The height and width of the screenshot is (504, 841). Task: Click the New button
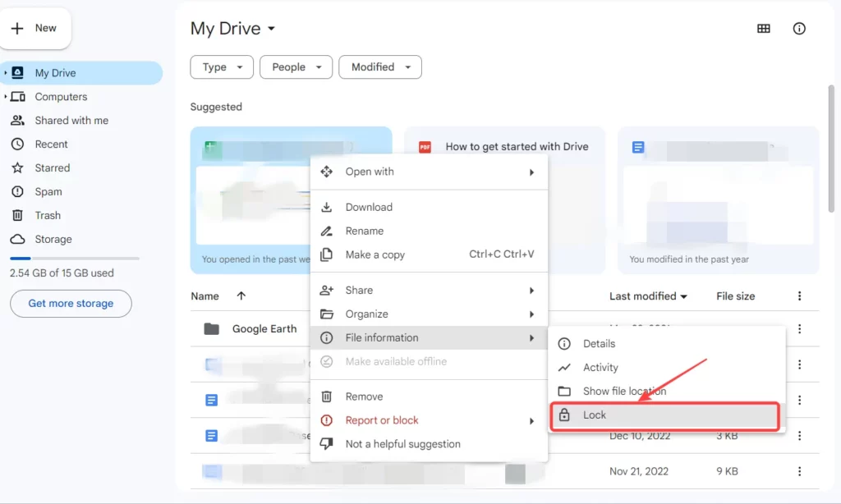(x=35, y=29)
